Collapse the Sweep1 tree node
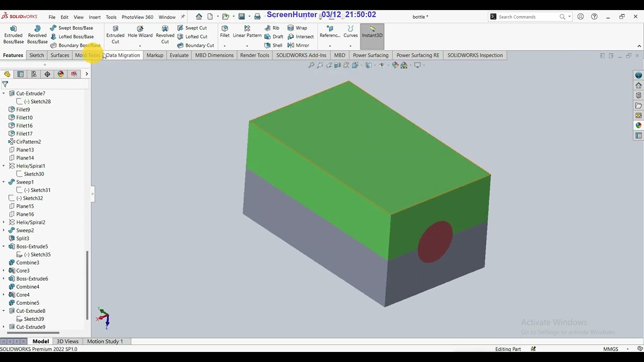Viewport: 644px width, 362px height. point(4,182)
